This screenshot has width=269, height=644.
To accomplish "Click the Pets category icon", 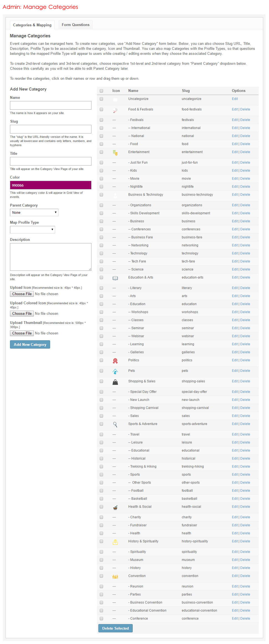I will click(x=115, y=371).
